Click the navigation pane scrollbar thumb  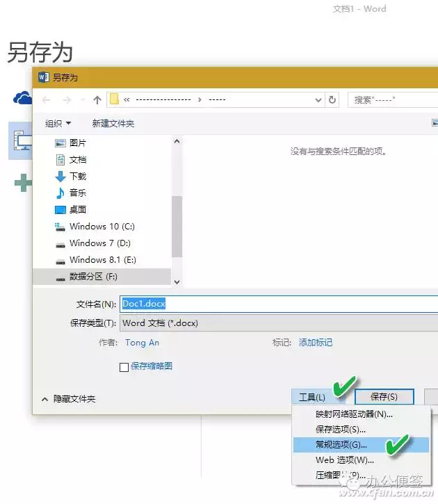point(177,227)
